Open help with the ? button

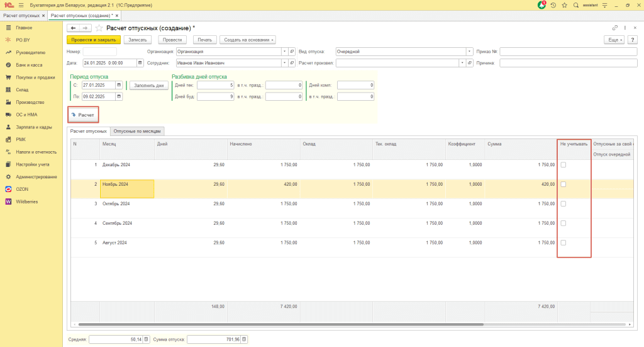pyautogui.click(x=633, y=40)
